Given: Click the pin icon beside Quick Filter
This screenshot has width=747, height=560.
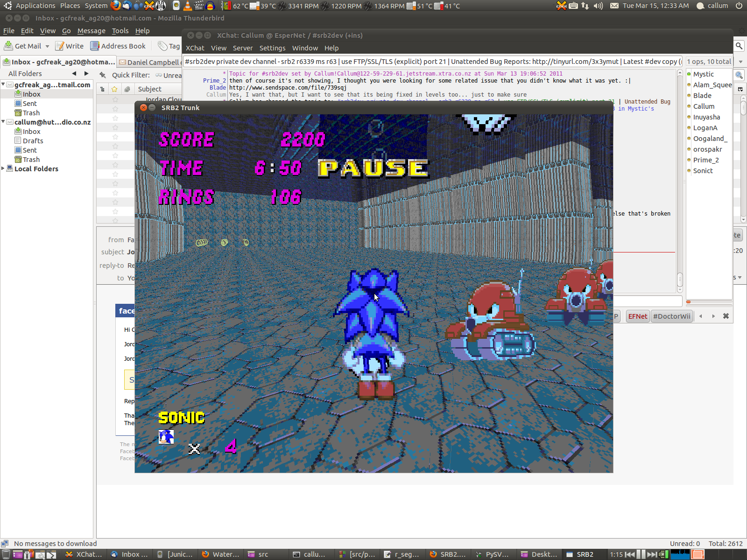Looking at the screenshot, I should coord(103,75).
